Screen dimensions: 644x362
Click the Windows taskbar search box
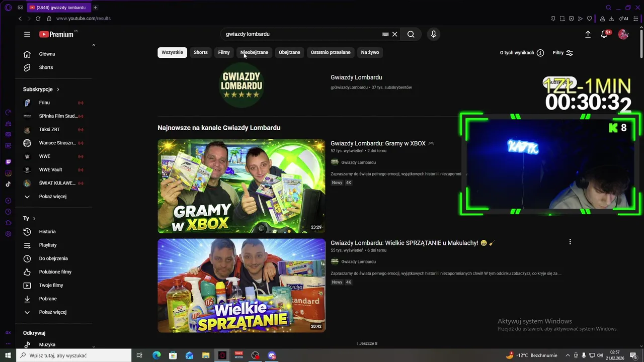point(74,355)
